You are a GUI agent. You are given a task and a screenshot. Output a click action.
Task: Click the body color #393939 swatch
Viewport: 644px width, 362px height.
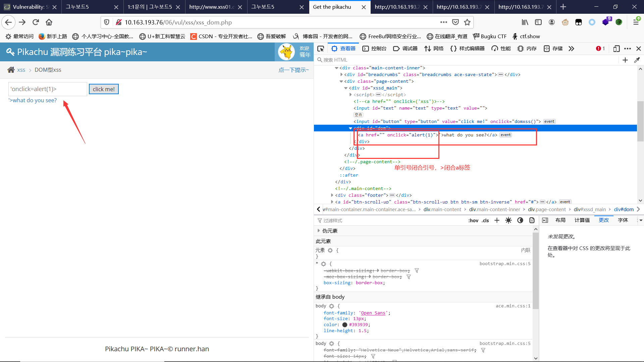[344, 324]
